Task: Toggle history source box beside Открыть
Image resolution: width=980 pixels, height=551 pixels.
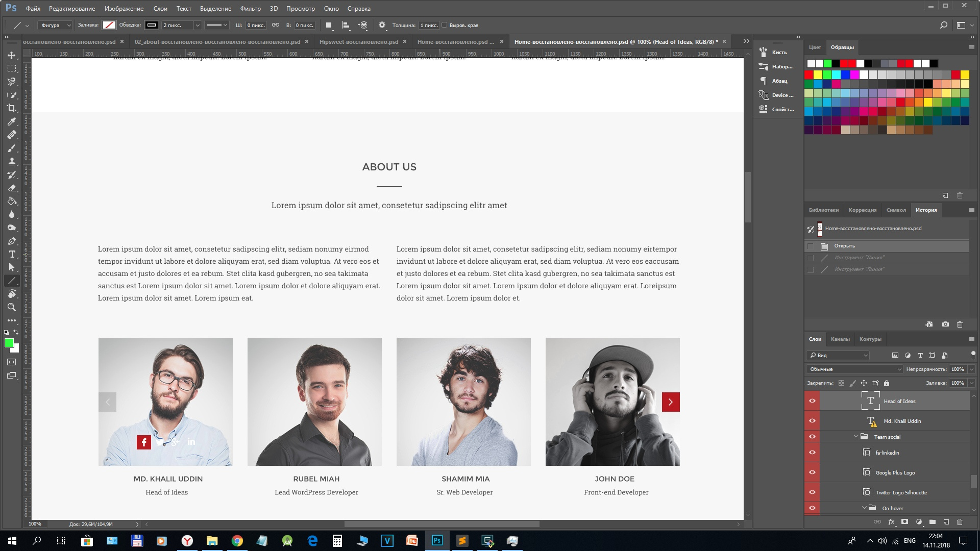Action: click(810, 246)
